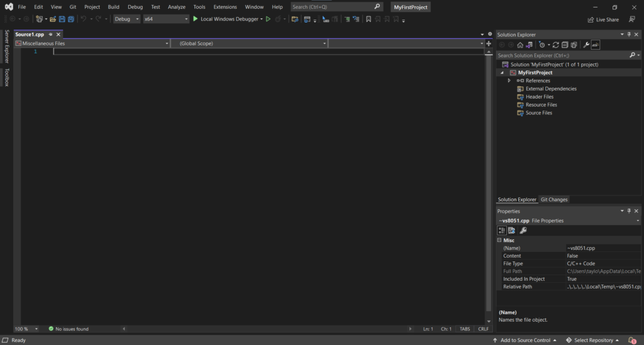
Task: Open the Debug configuration dropdown
Action: click(127, 19)
